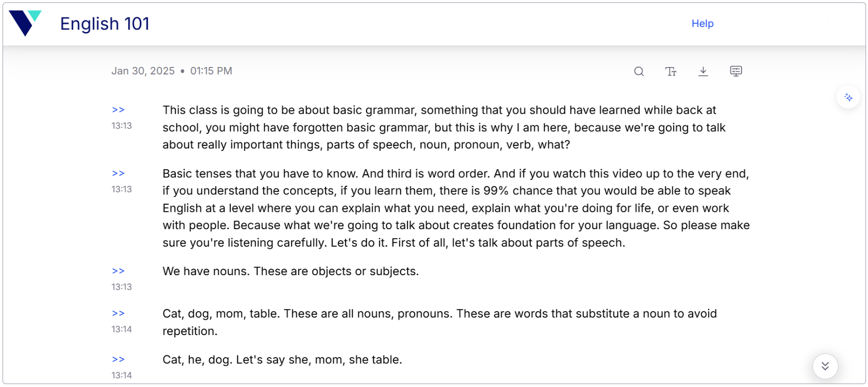Click the >> marker on the nouns paragraph
This screenshot has width=868, height=387.
(x=118, y=271)
